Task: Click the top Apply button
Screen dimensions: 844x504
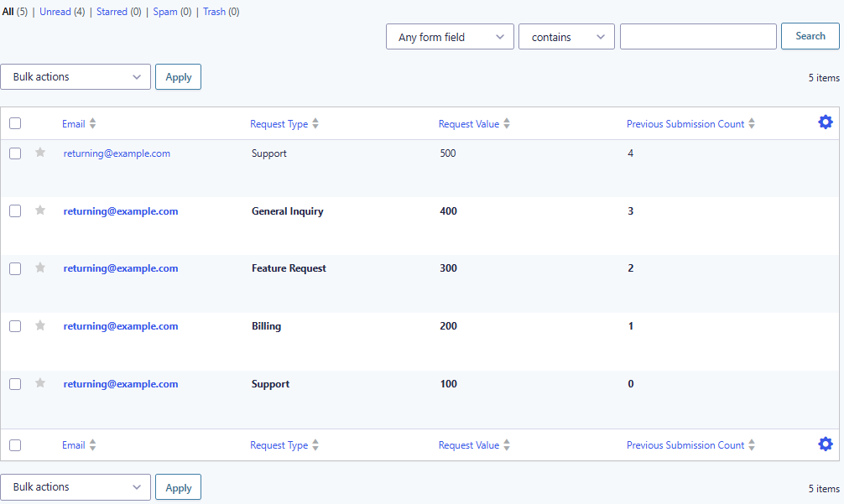Action: pyautogui.click(x=178, y=77)
